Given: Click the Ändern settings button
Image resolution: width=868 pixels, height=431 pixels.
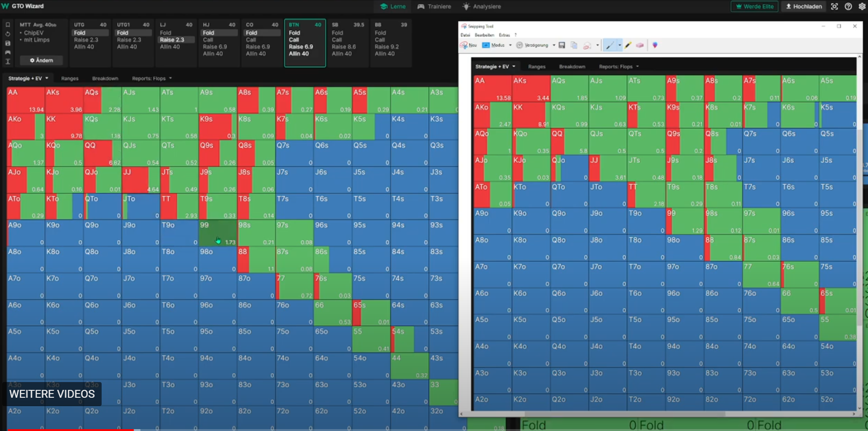Looking at the screenshot, I should 41,61.
